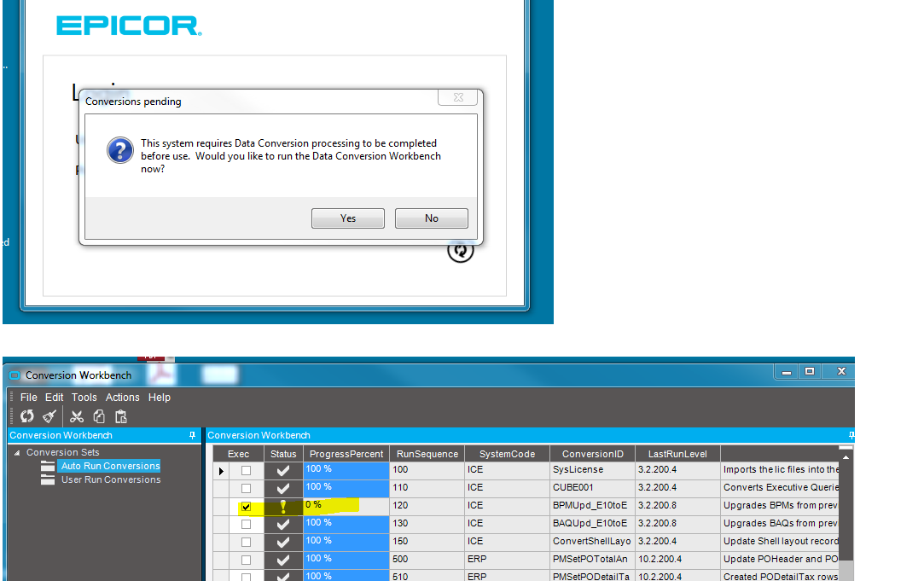Click RunSequence cell 150
Viewport: 924px width, 581px height.
[x=427, y=542]
